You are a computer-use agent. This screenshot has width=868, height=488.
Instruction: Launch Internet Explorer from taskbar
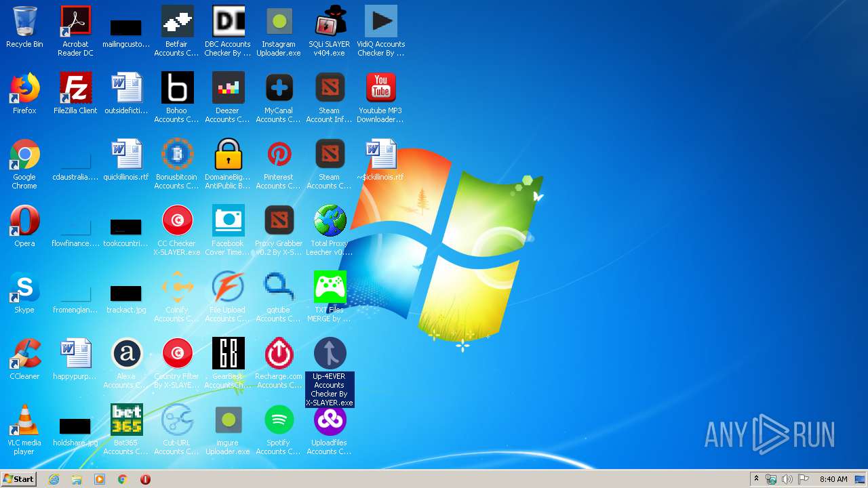click(x=54, y=479)
